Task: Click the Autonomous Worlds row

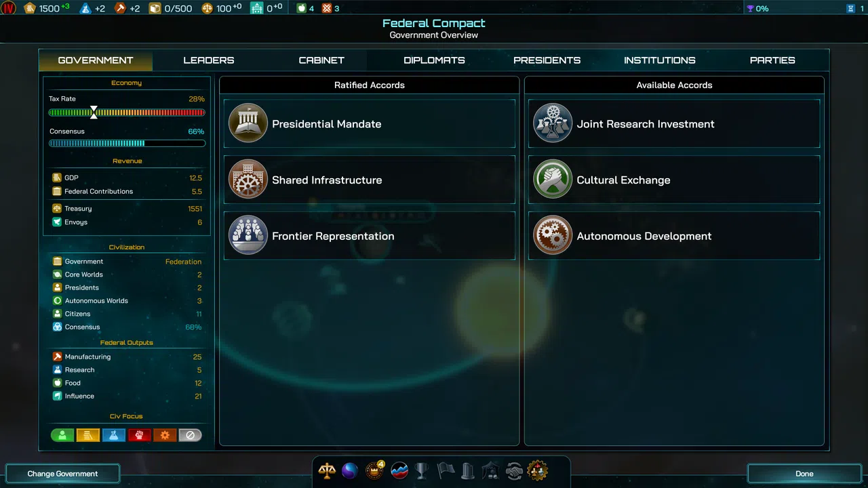Action: (x=127, y=301)
